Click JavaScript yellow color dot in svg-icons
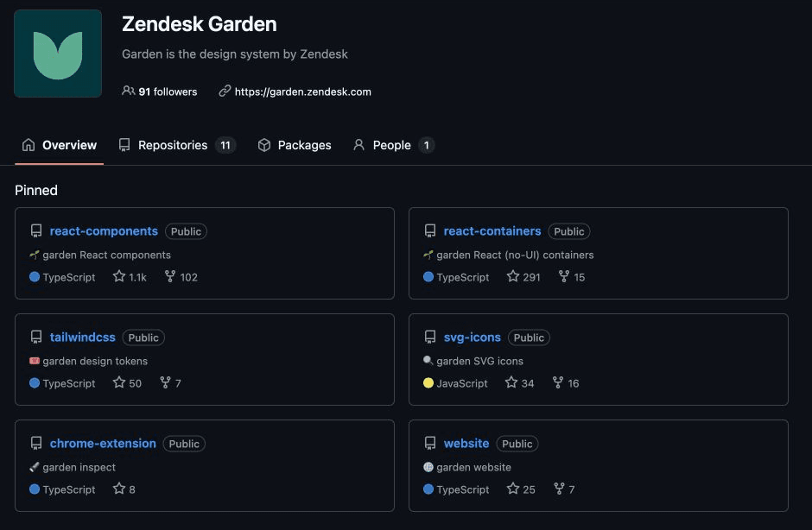Viewport: 812px width, 530px height. (428, 383)
